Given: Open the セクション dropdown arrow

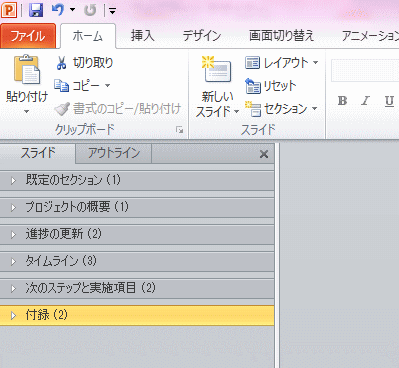Looking at the screenshot, I should click(x=314, y=109).
